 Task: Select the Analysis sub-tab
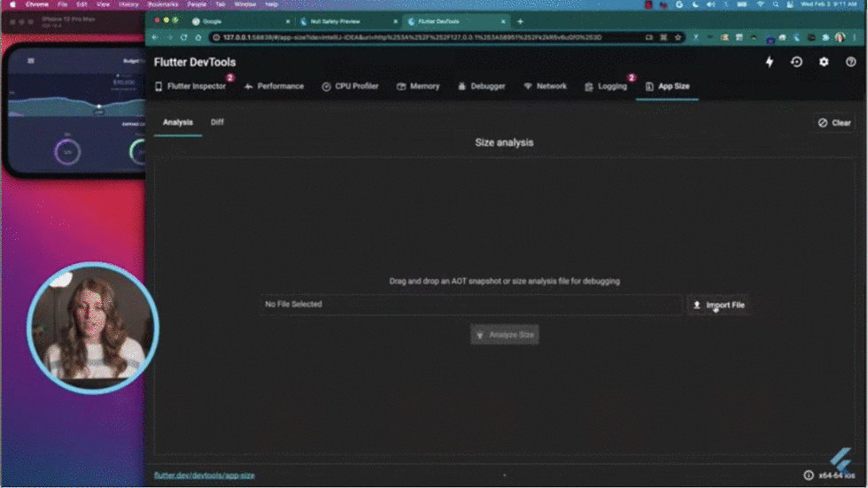pos(178,122)
